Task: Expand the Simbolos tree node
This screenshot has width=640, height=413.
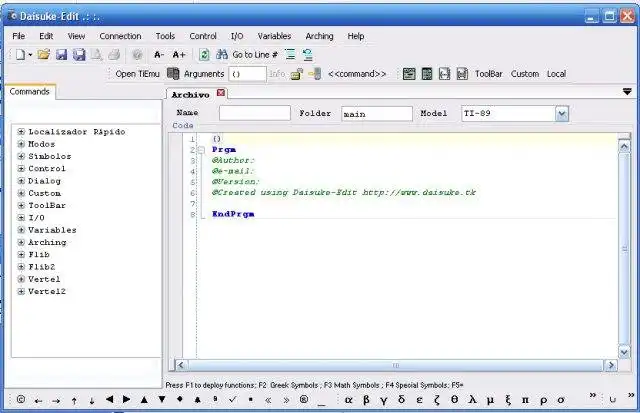Action: pyautogui.click(x=21, y=156)
